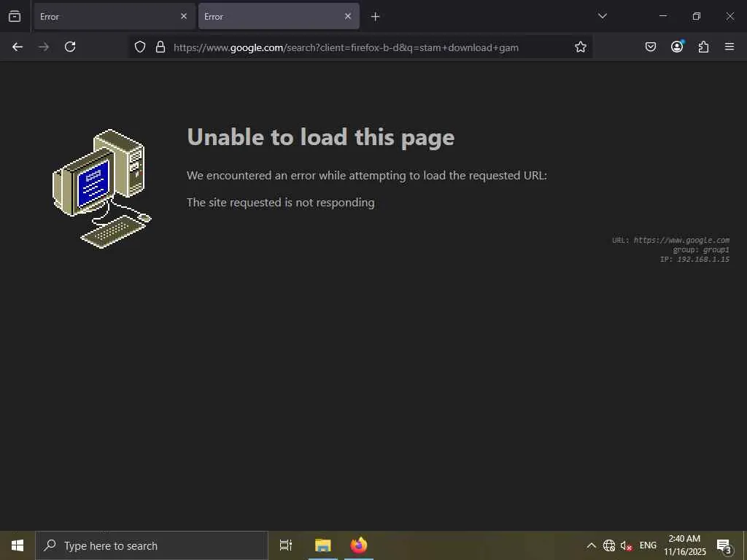This screenshot has width=747, height=560.
Task: Close the first Error tab
Action: coord(184,16)
